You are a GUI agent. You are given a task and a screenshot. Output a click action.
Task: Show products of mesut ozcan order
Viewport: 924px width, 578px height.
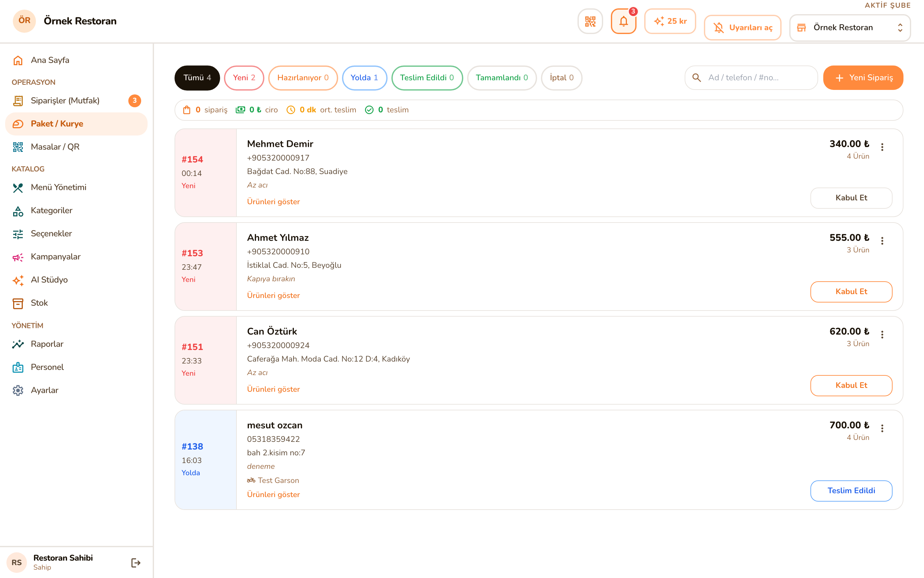click(273, 494)
